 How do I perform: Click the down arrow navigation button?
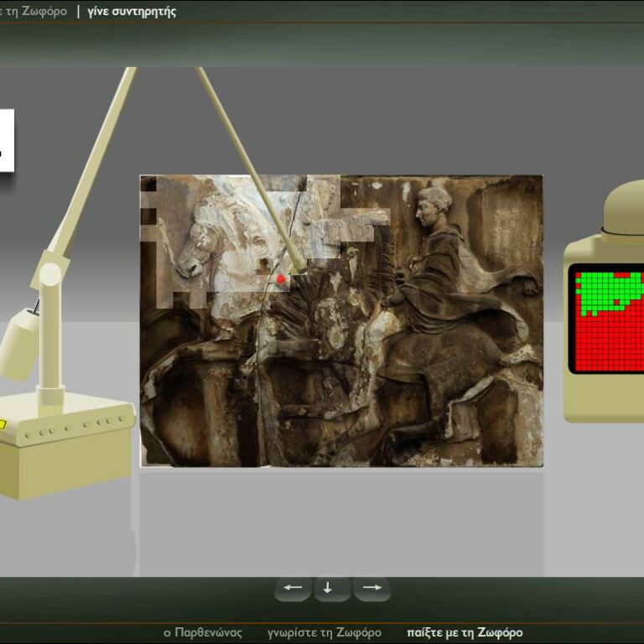332,588
